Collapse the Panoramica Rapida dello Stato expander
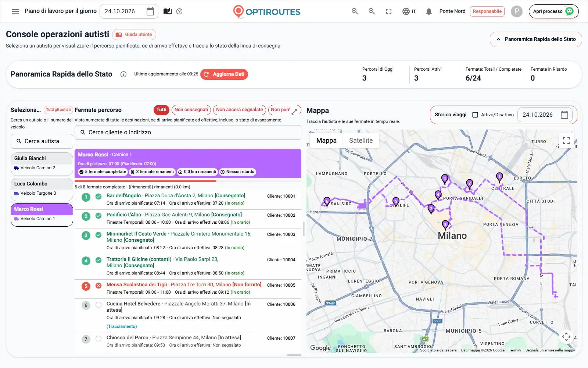Viewport: 588px width, 368px height. 536,39
